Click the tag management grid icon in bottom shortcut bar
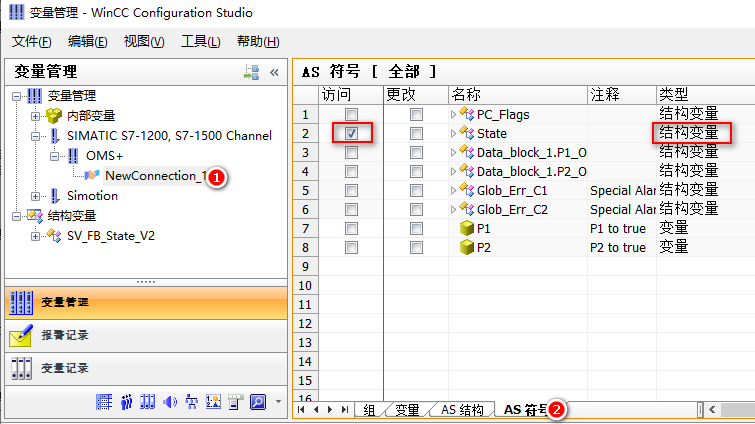This screenshot has width=755, height=424. (x=103, y=402)
